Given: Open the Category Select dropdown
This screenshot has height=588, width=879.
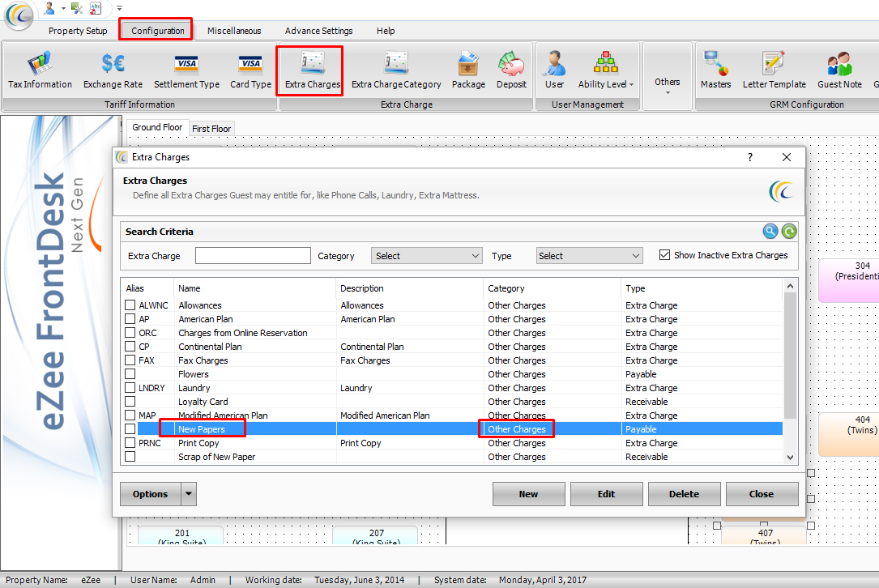Looking at the screenshot, I should pyautogui.click(x=426, y=256).
